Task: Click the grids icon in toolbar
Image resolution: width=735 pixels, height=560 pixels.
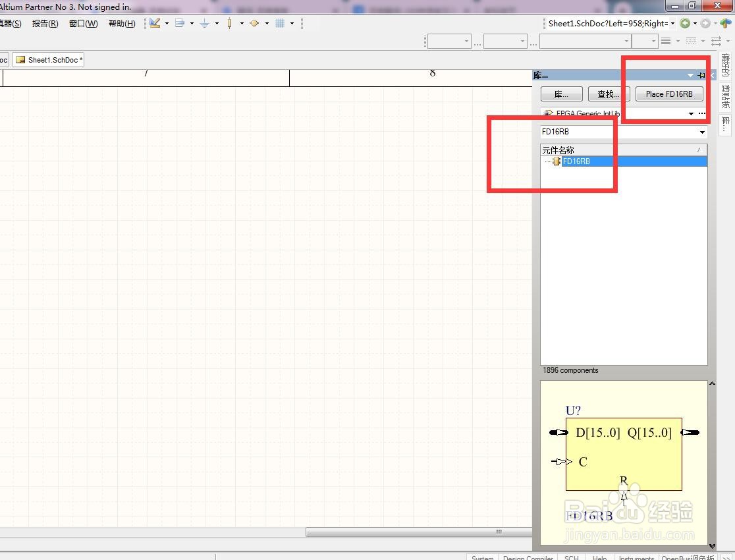Action: click(x=280, y=23)
